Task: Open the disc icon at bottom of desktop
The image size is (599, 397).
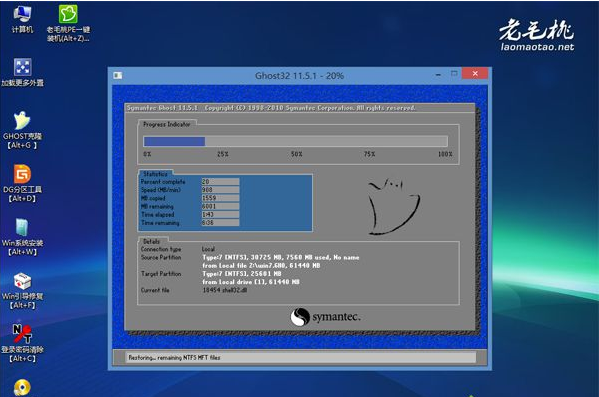Action: pyautogui.click(x=22, y=387)
